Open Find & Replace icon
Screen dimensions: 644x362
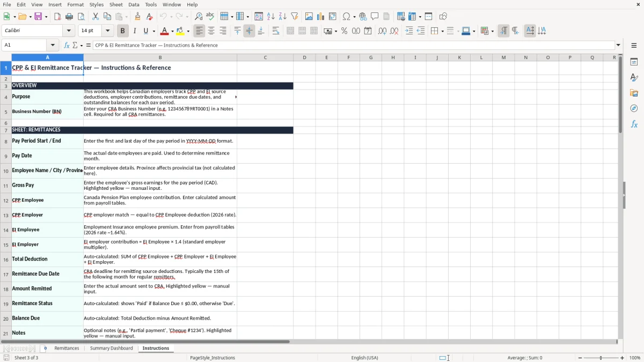pos(199,17)
